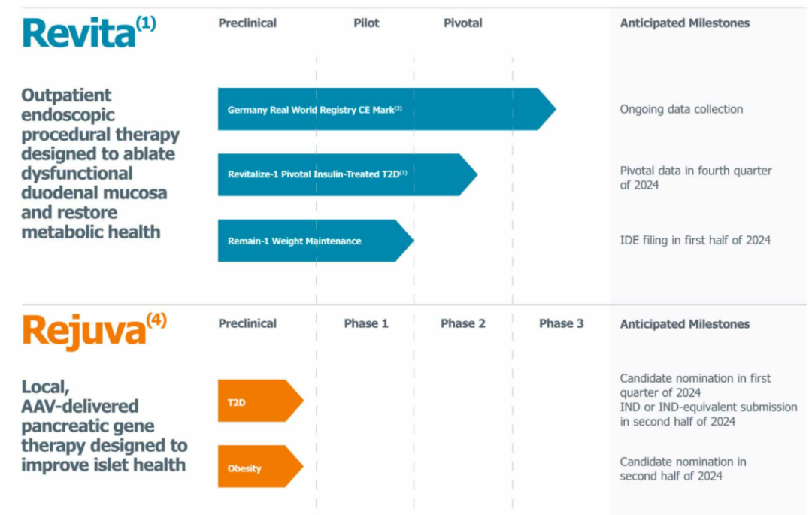812x515 pixels.
Task: Click Candidate nomination in second half milestone
Action: click(683, 468)
